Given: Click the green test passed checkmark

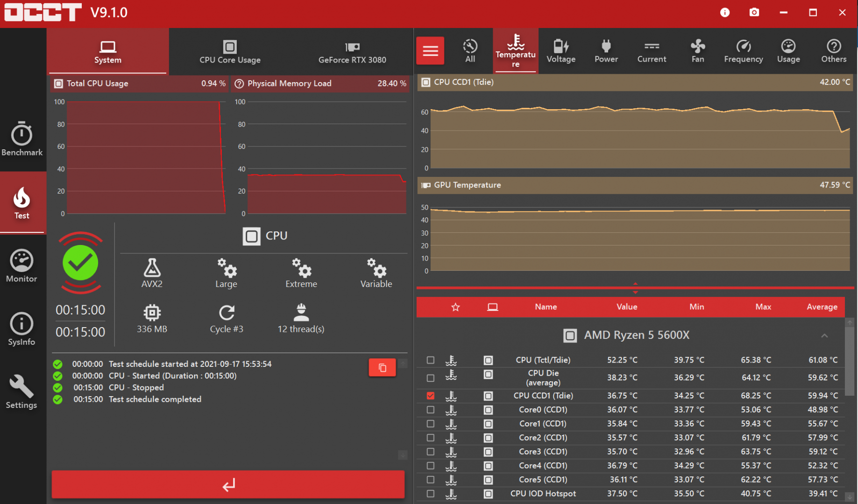Looking at the screenshot, I should [80, 263].
